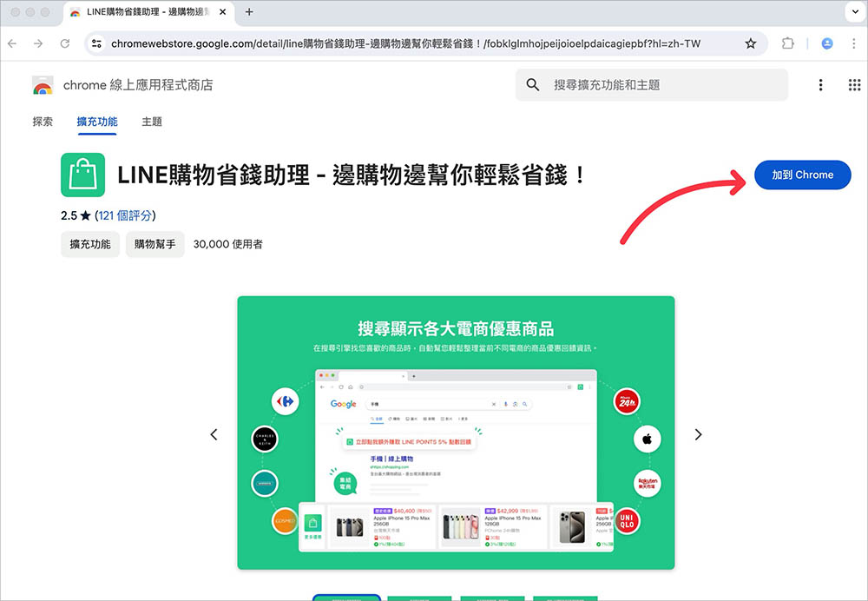Viewport: 868px width, 601px height.
Task: Click the browser forward arrow
Action: coord(38,43)
